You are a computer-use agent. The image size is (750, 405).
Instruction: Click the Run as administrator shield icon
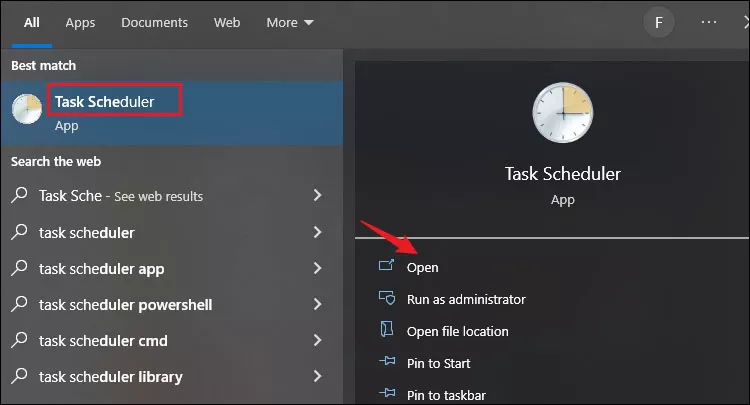pyautogui.click(x=386, y=298)
